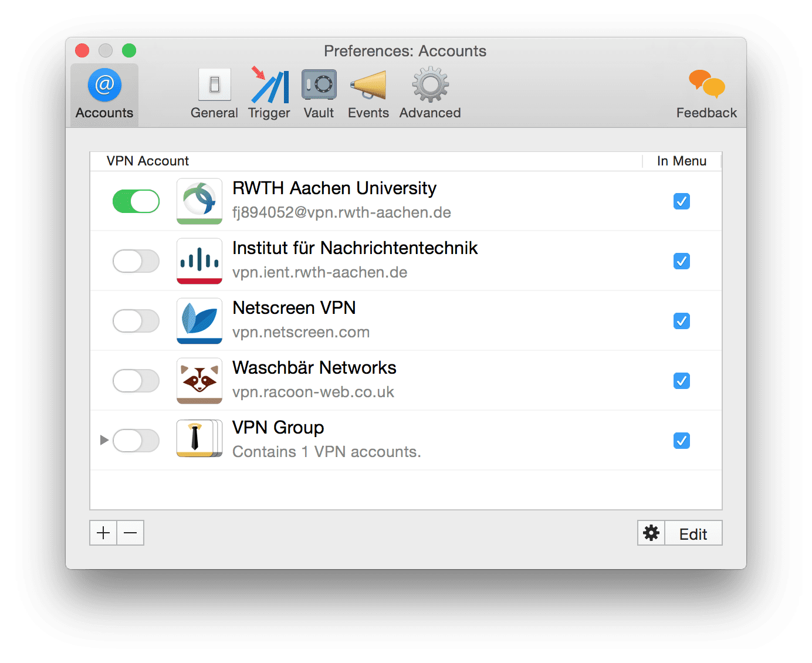This screenshot has width=812, height=663.
Task: Click fj894052@vpn.rwth-aachen.de address text
Action: [x=341, y=212]
